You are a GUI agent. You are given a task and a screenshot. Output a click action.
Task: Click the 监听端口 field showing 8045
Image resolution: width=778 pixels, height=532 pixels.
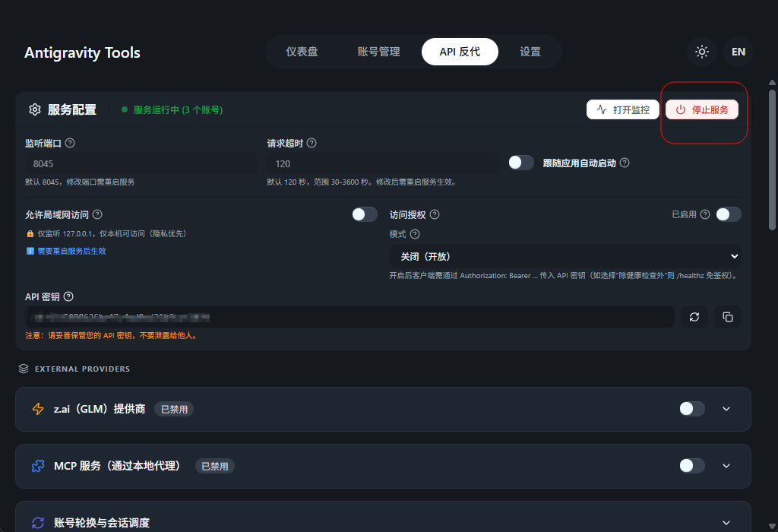pos(141,163)
